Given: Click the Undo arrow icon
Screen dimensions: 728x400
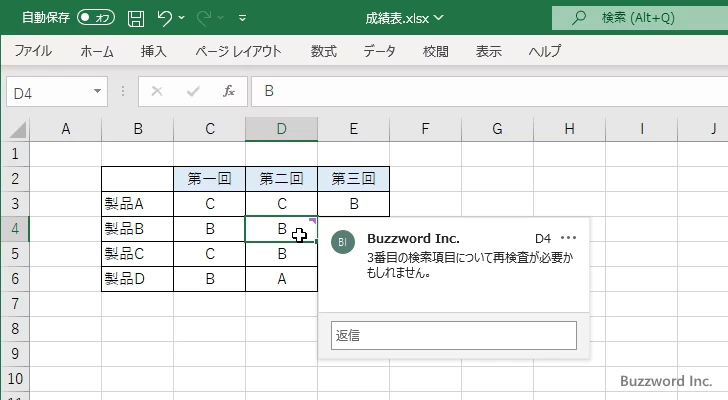Looking at the screenshot, I should point(166,18).
